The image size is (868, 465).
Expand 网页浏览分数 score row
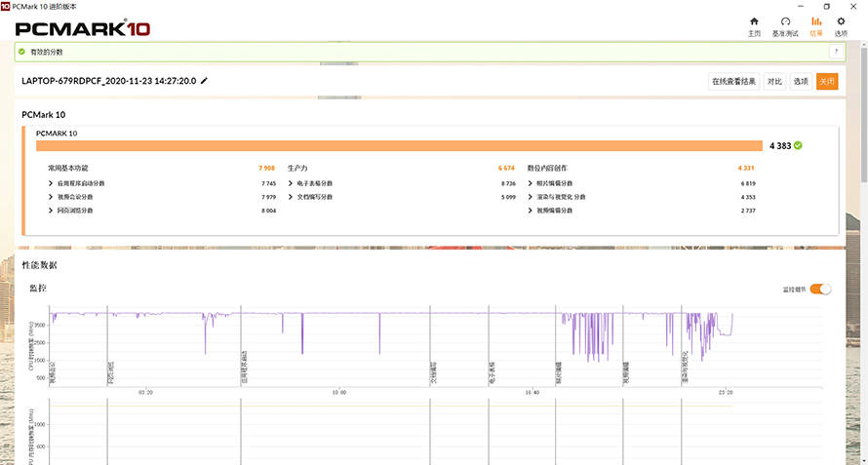point(51,211)
